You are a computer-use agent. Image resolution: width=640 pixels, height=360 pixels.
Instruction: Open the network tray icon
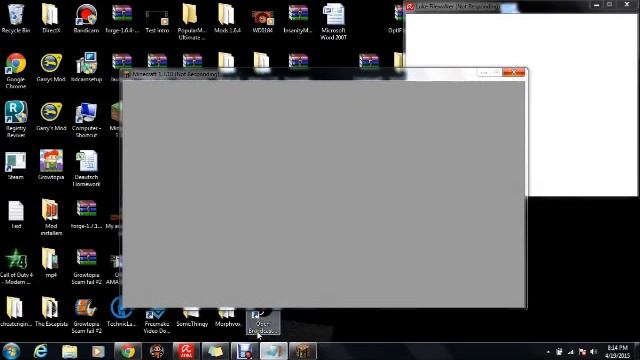[571, 352]
